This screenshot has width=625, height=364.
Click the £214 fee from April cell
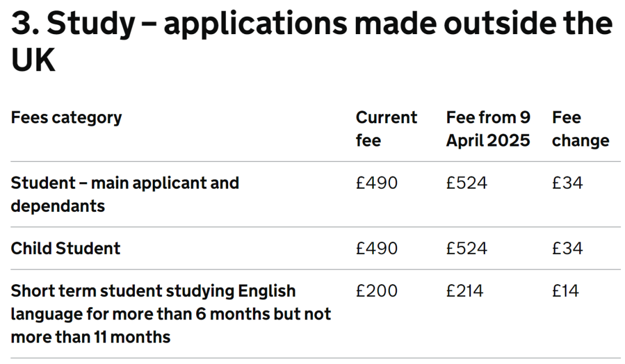click(x=464, y=291)
